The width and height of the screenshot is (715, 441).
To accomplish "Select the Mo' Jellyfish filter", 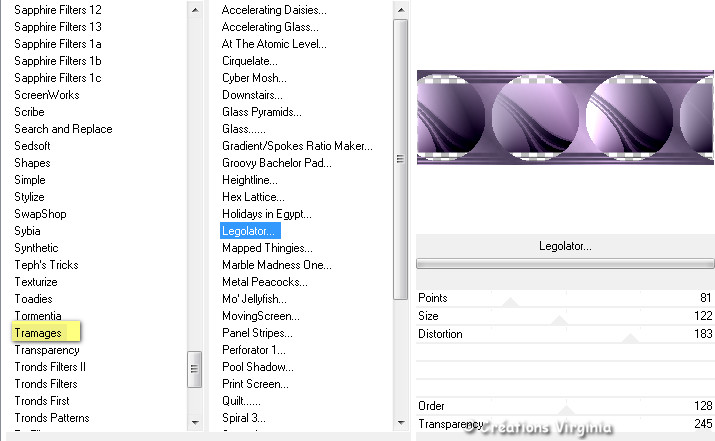I will click(x=254, y=299).
